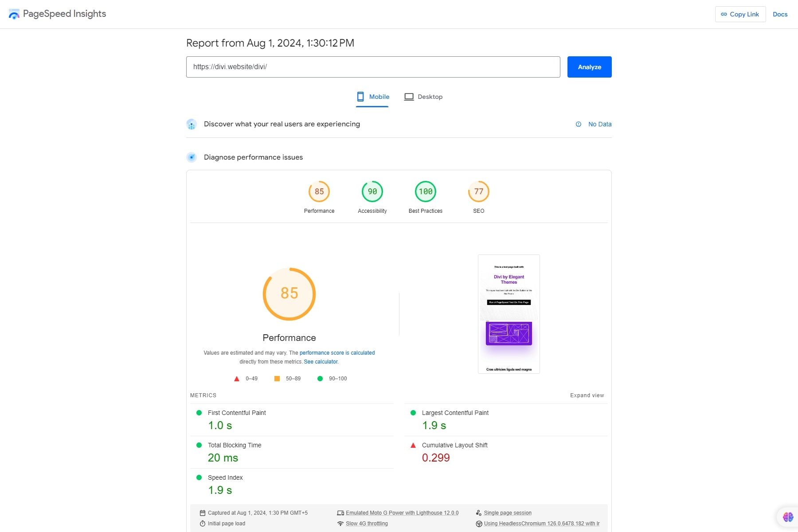Click the mobile page screenshot thumbnail
The image size is (798, 532).
(x=509, y=314)
